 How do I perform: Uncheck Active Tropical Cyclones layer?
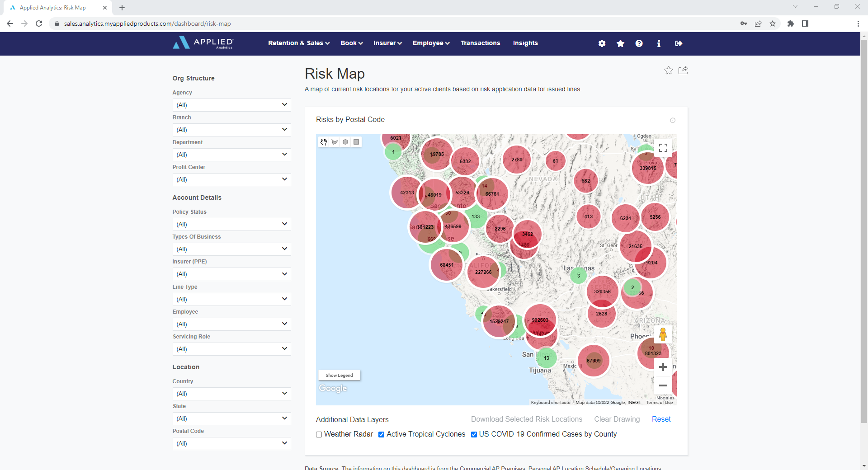click(x=382, y=434)
